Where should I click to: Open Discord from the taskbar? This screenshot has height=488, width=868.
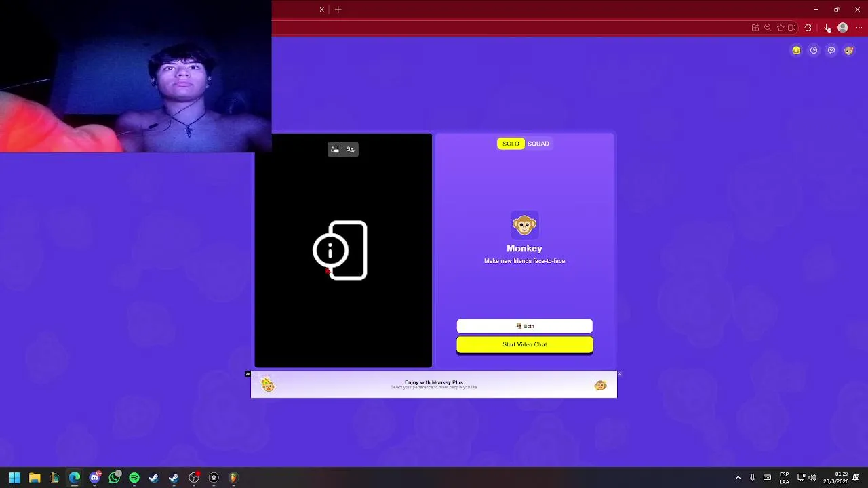click(x=95, y=478)
